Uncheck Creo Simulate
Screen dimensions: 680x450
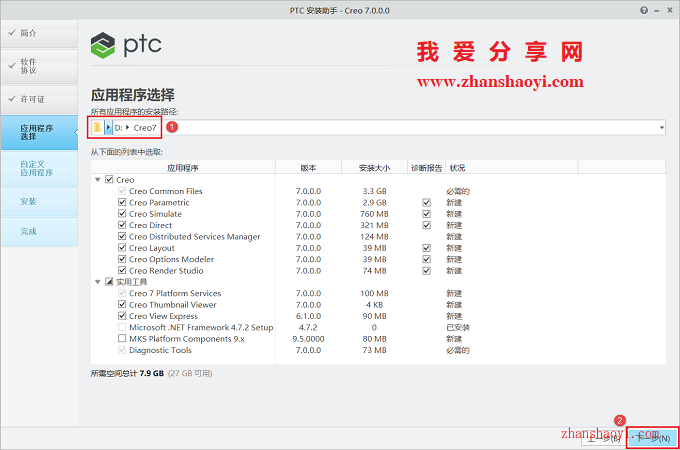(x=122, y=213)
